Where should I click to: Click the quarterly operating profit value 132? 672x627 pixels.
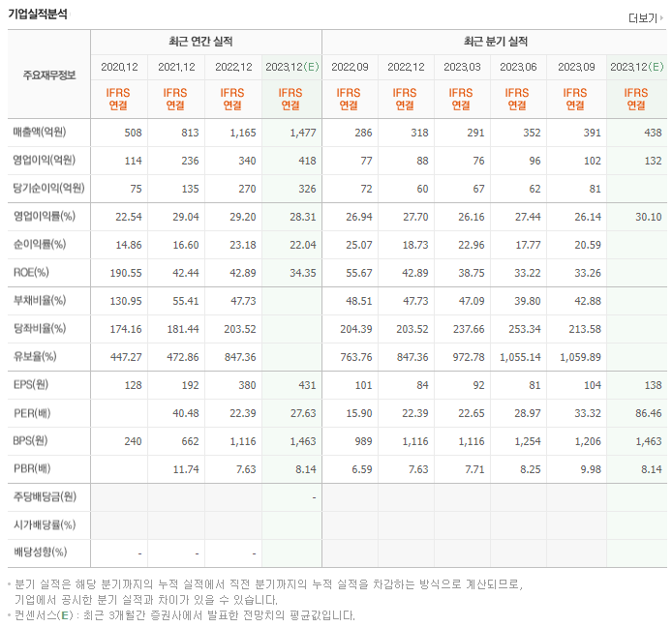[654, 161]
